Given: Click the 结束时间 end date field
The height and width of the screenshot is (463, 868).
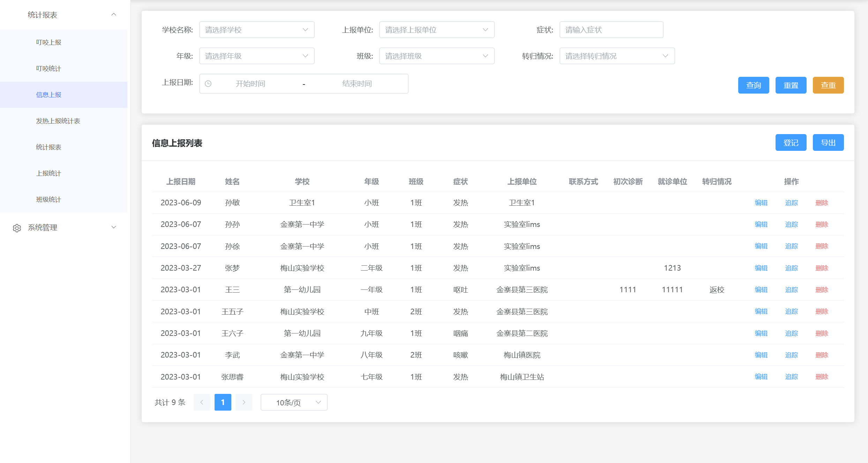Looking at the screenshot, I should pos(357,84).
